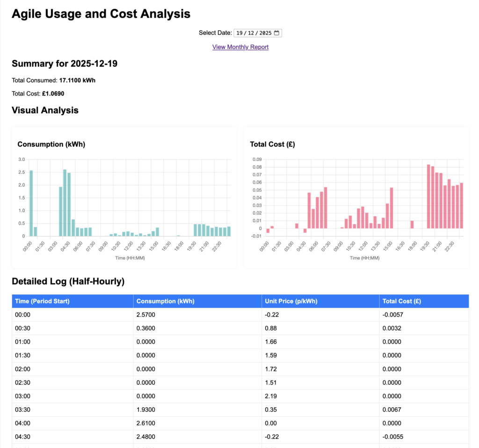Click the Detailed Log (Half-Hourly) heading
Image resolution: width=479 pixels, height=448 pixels.
tap(68, 281)
